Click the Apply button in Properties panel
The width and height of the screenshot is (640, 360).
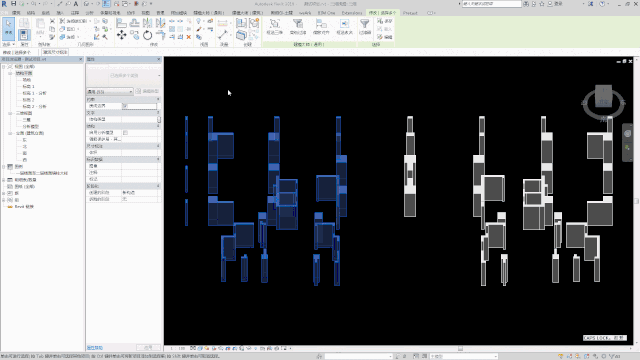coord(148,348)
